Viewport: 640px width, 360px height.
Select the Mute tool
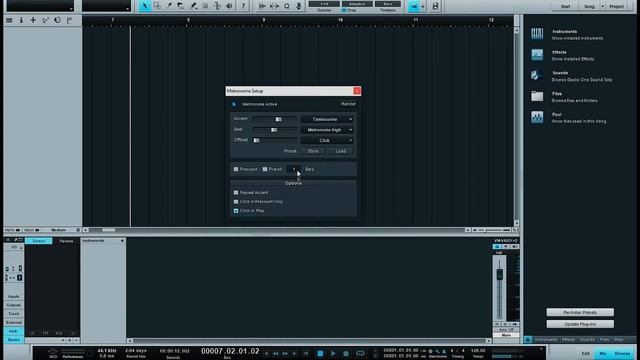coord(205,6)
